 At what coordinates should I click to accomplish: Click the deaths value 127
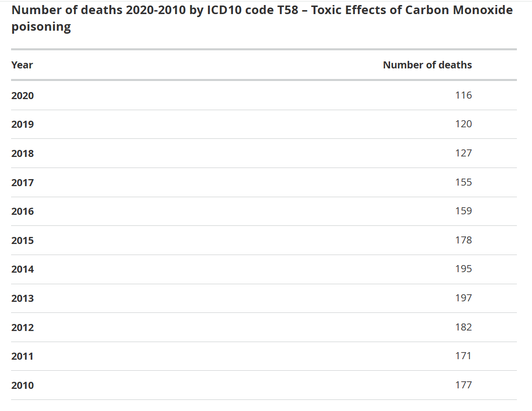(463, 153)
